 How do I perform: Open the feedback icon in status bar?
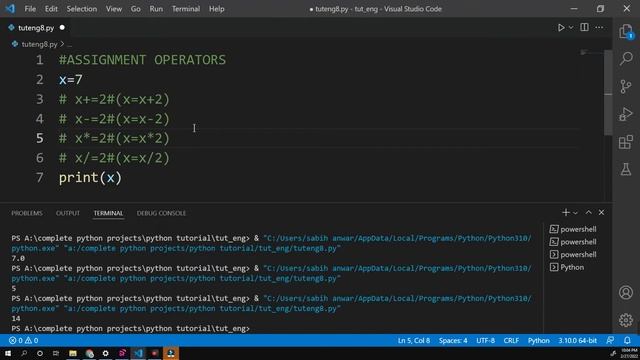point(610,340)
